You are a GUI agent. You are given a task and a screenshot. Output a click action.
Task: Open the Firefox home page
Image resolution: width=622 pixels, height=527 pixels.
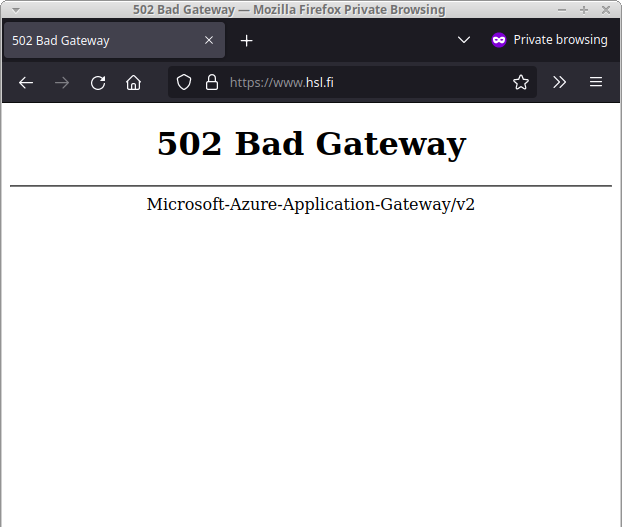(x=133, y=82)
